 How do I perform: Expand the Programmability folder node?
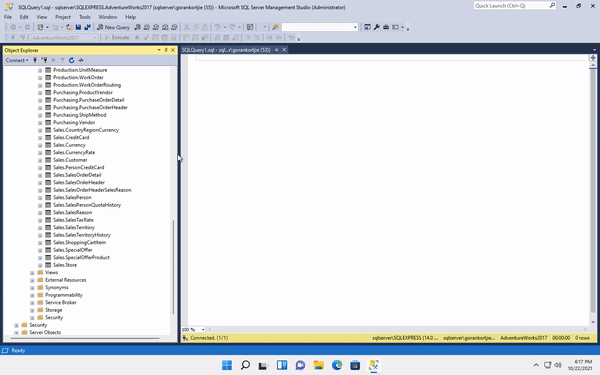[x=32, y=295]
